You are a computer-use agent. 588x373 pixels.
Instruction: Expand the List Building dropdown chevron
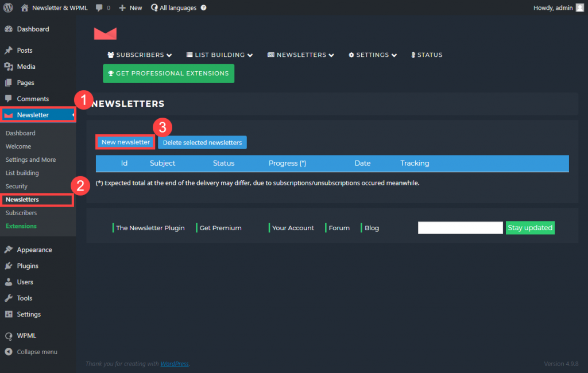tap(250, 55)
